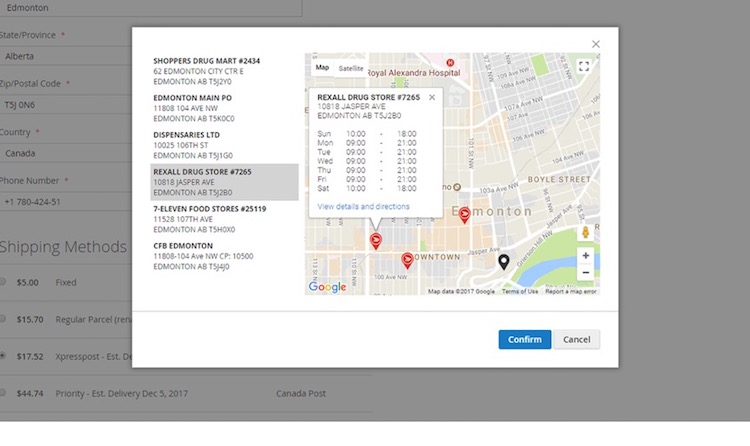
Task: Toggle fullscreen map view
Action: tap(584, 66)
